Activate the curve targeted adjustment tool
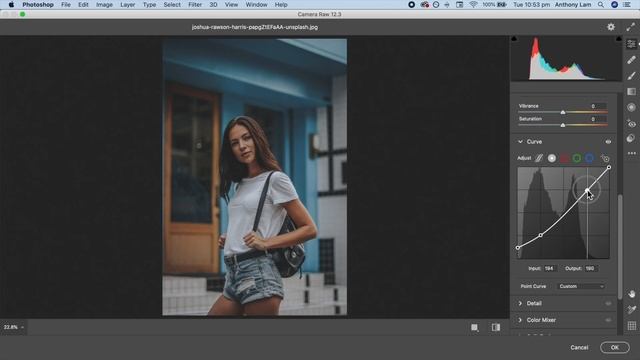Image resolution: width=640 pixels, height=360 pixels. 605,158
